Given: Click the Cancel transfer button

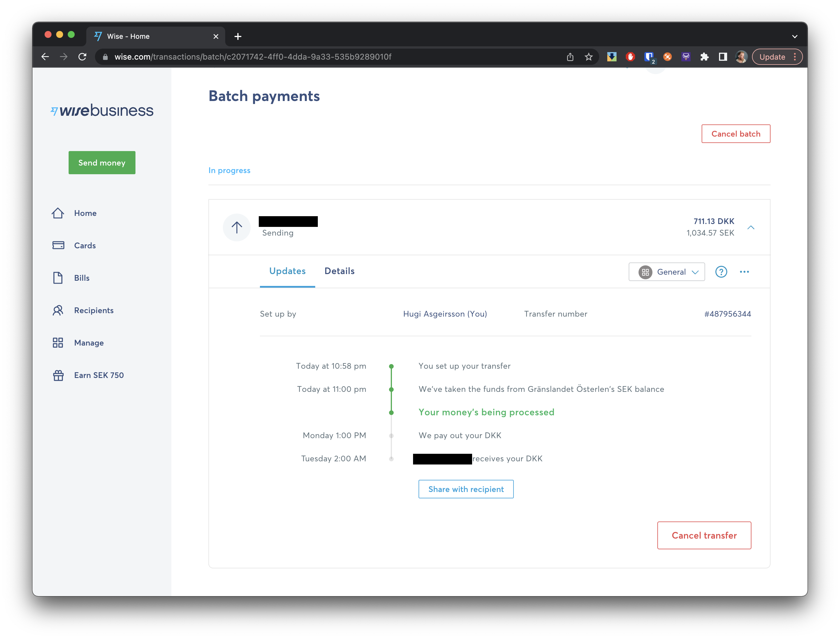Looking at the screenshot, I should click(704, 535).
